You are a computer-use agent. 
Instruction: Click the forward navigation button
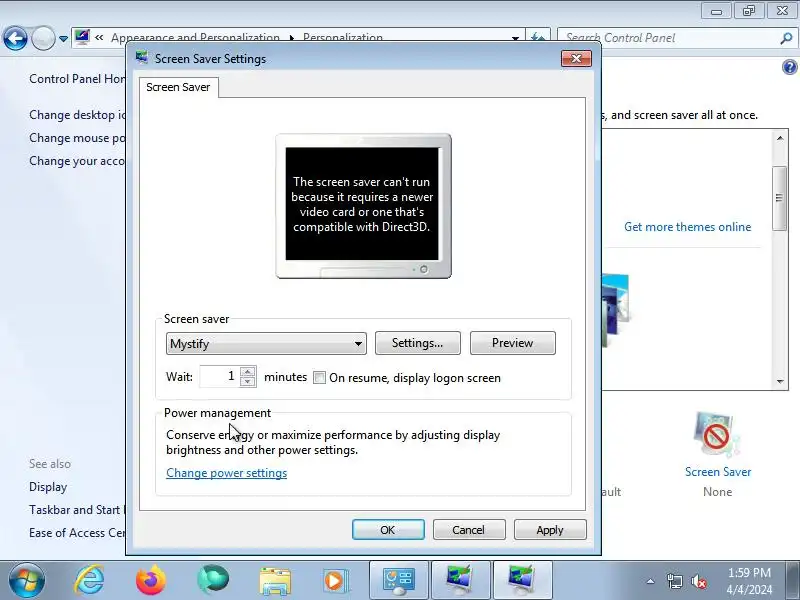click(x=43, y=38)
